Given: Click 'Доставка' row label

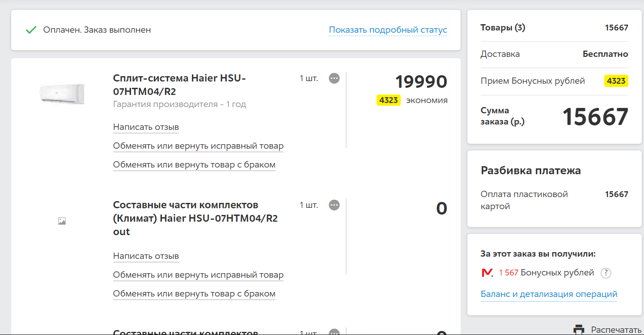Looking at the screenshot, I should [x=500, y=54].
